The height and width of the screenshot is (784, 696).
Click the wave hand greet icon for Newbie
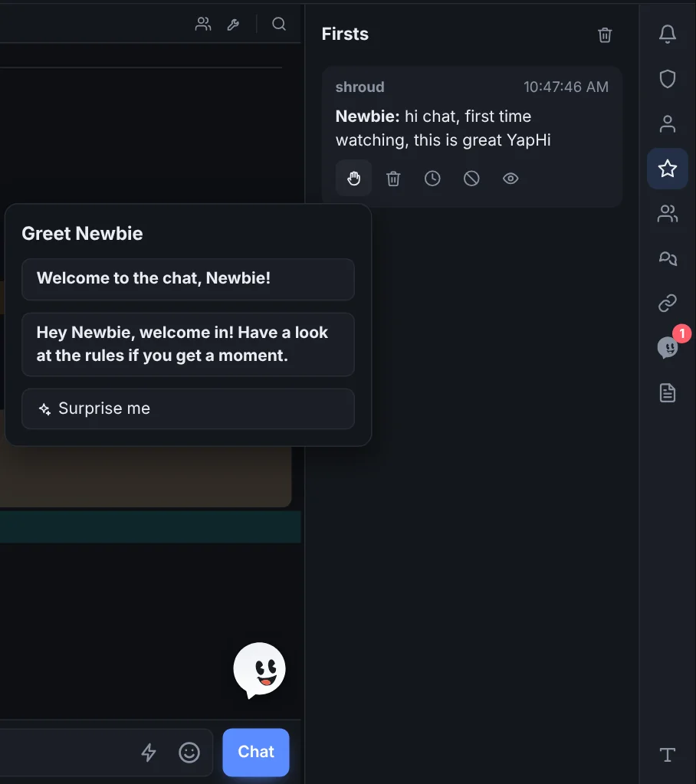353,178
